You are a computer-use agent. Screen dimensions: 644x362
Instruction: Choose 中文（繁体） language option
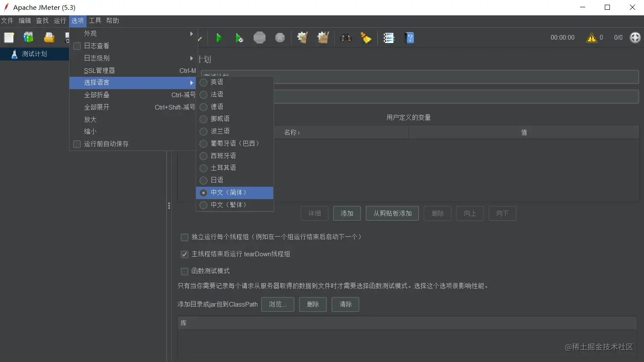coord(234,205)
